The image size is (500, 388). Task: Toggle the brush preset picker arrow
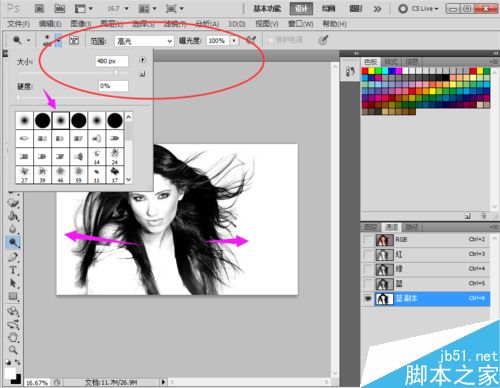pyautogui.click(x=59, y=41)
